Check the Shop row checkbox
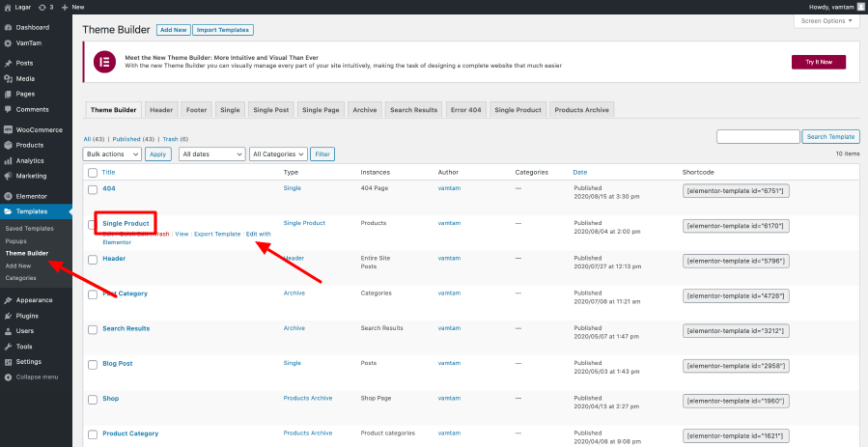The width and height of the screenshot is (868, 447). click(93, 400)
